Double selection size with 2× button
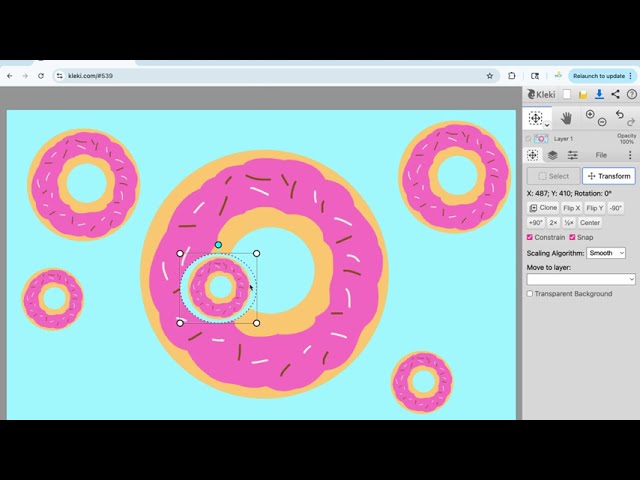This screenshot has height=480, width=640. (553, 222)
